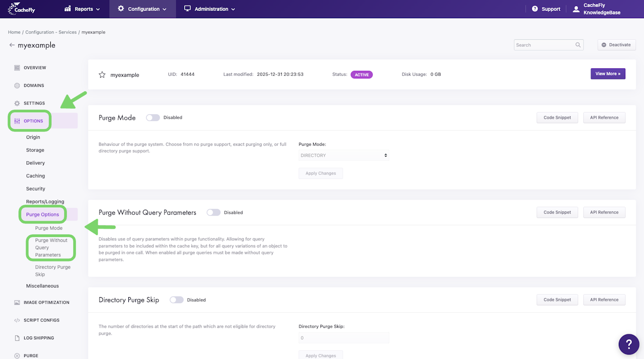Screen dimensions: 644x359
Task: Open Log Shipping in the sidebar
Action: pyautogui.click(x=39, y=338)
